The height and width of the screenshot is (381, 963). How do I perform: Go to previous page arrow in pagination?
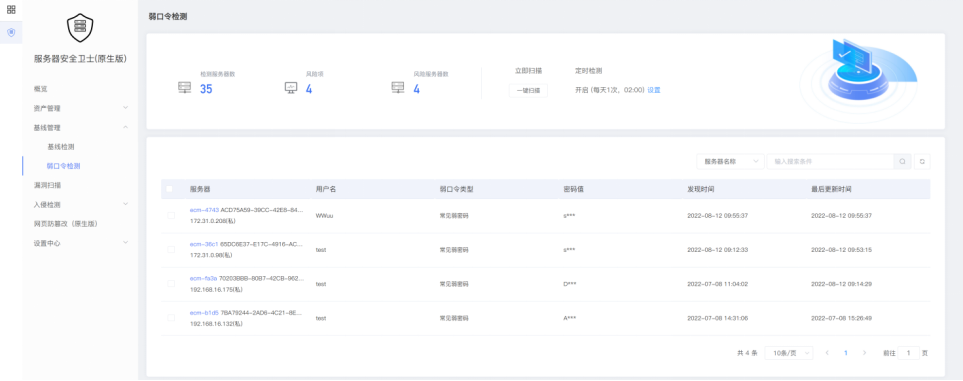pyautogui.click(x=827, y=353)
